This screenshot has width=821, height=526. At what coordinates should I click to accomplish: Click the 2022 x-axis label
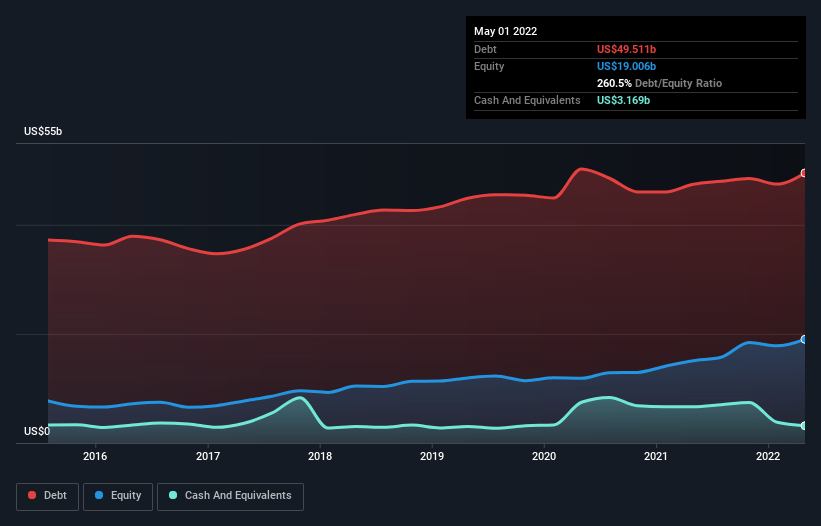pyautogui.click(x=768, y=456)
